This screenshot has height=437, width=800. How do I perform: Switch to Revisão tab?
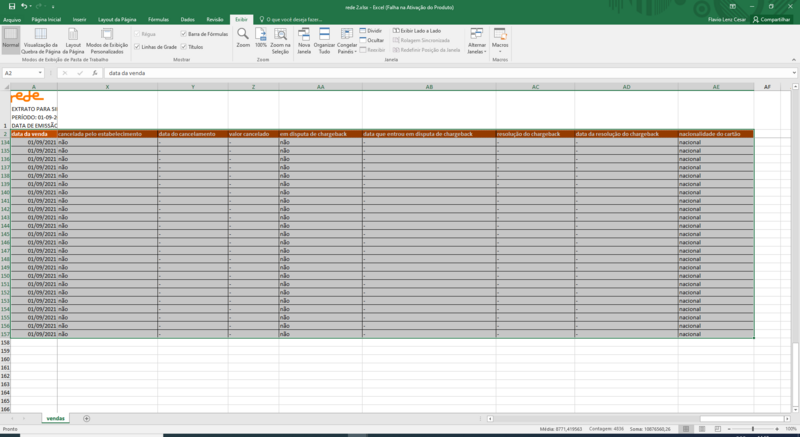coord(215,19)
